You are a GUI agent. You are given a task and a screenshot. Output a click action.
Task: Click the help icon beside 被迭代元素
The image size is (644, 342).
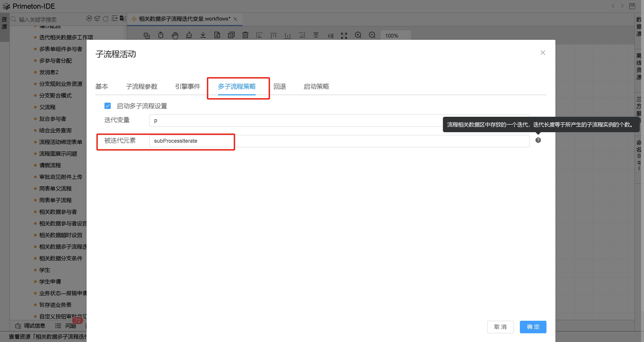click(x=538, y=140)
